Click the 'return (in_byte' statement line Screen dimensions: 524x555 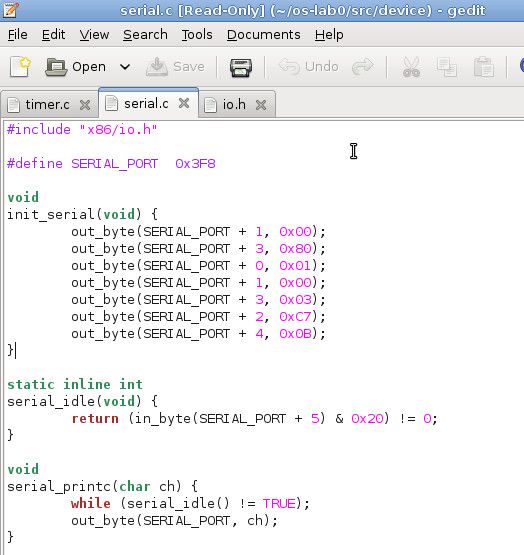(x=255, y=418)
